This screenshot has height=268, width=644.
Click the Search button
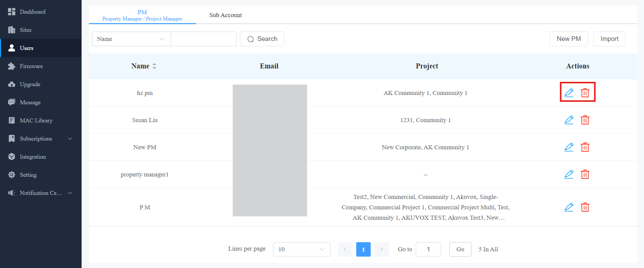(x=262, y=39)
